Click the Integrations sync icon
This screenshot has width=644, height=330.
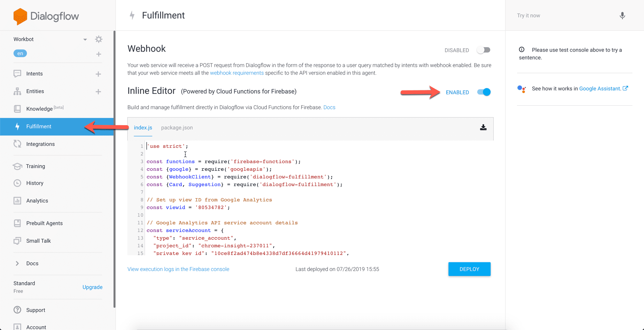click(17, 144)
